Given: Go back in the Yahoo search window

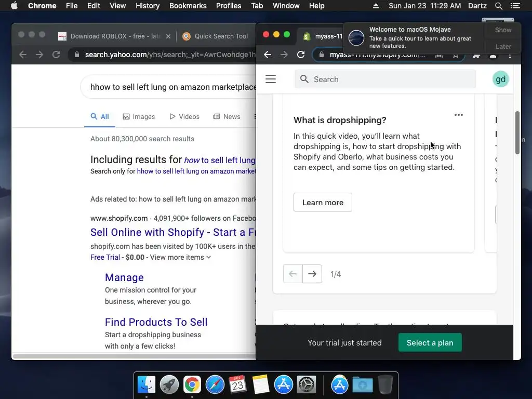Looking at the screenshot, I should click(x=23, y=55).
